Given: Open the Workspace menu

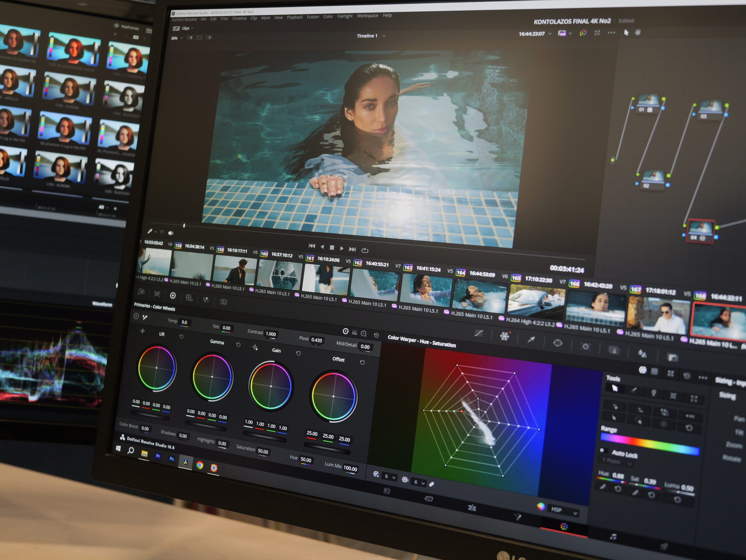Looking at the screenshot, I should coord(367,15).
